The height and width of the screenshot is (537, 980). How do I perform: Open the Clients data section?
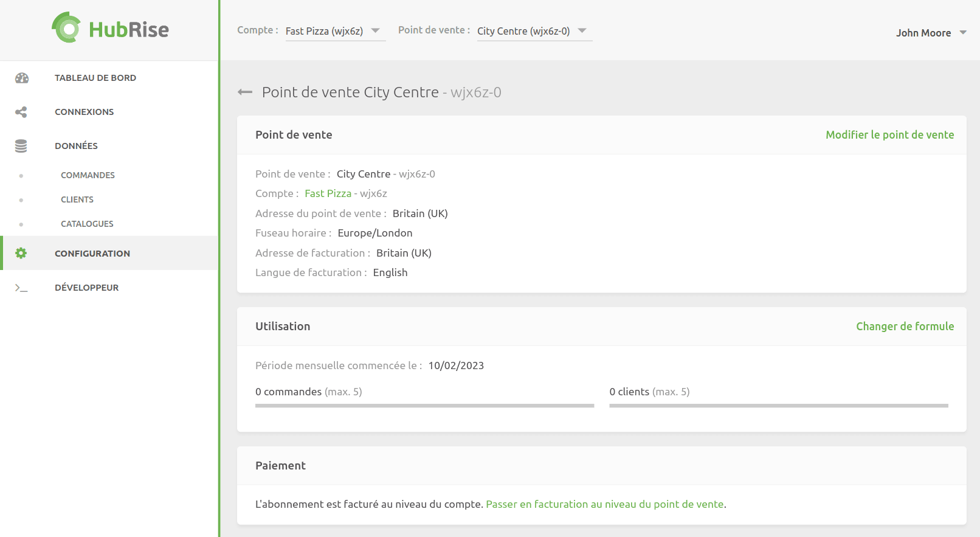click(77, 199)
